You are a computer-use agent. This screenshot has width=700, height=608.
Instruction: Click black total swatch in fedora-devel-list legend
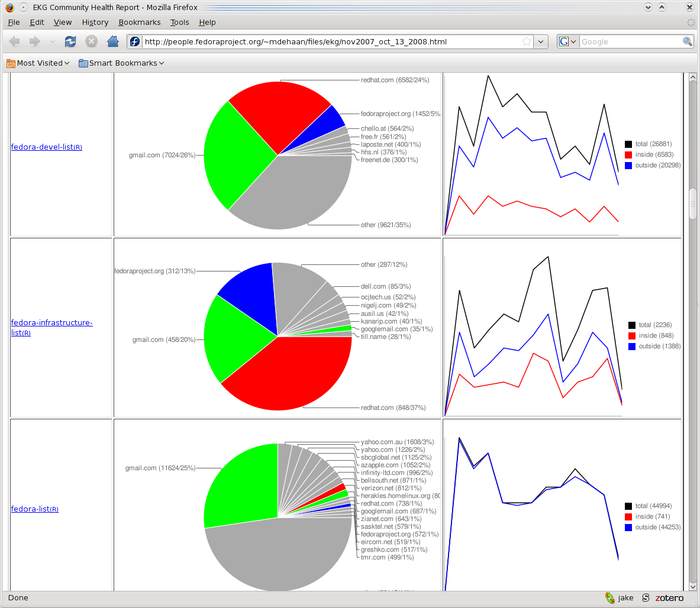(628, 144)
